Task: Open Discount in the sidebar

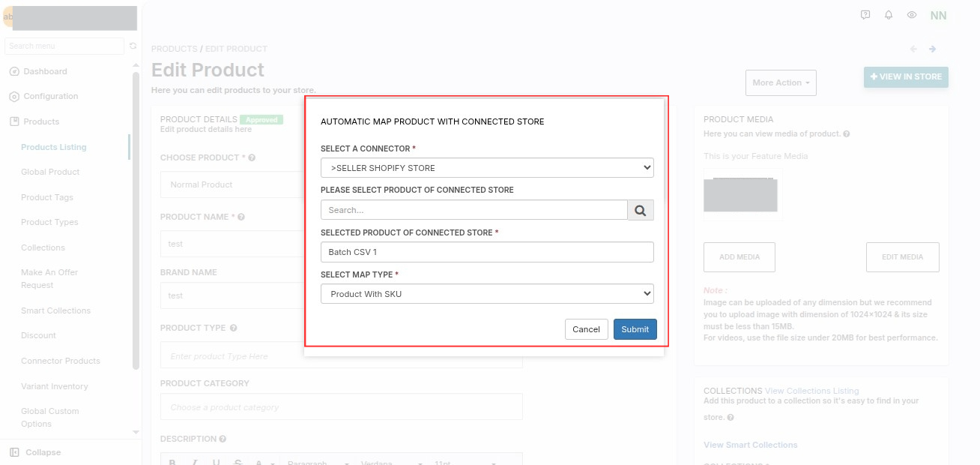Action: (x=38, y=335)
